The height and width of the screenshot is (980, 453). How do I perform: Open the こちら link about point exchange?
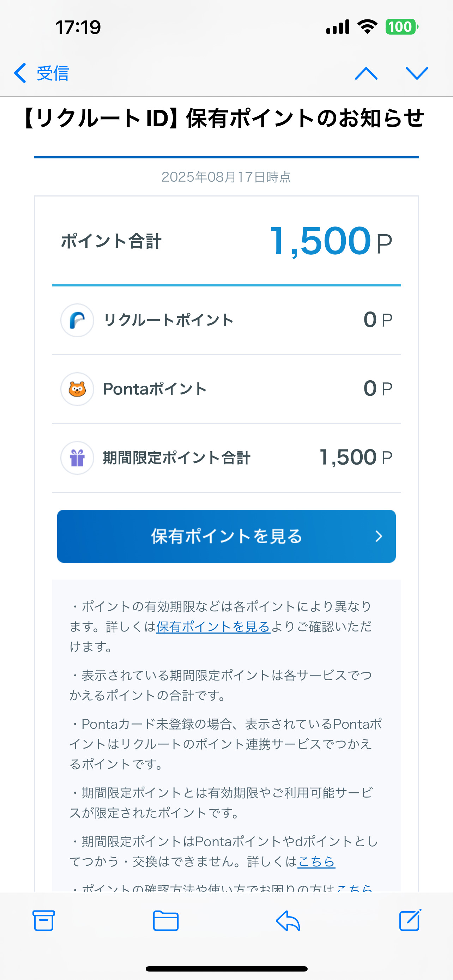click(x=316, y=861)
